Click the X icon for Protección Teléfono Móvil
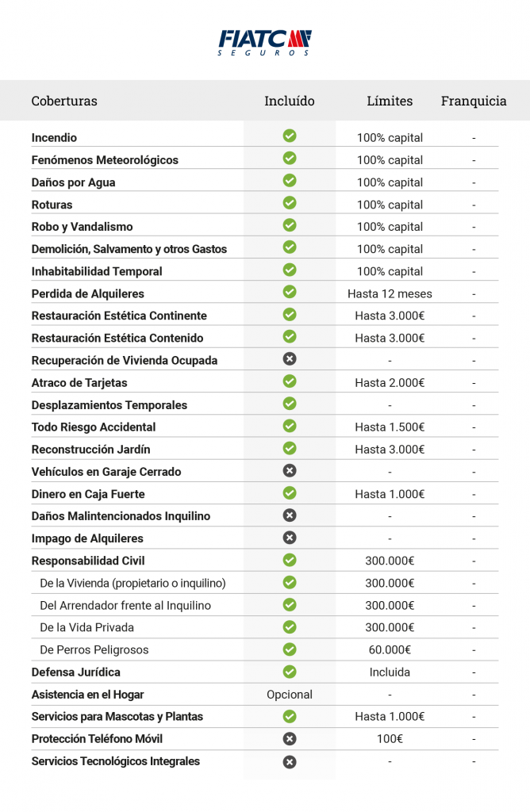The image size is (530, 812). pos(290,738)
